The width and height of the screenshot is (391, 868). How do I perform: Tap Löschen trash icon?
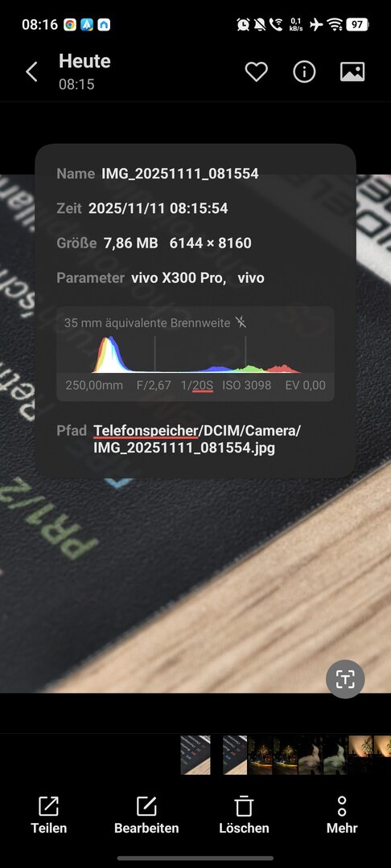pyautogui.click(x=244, y=815)
